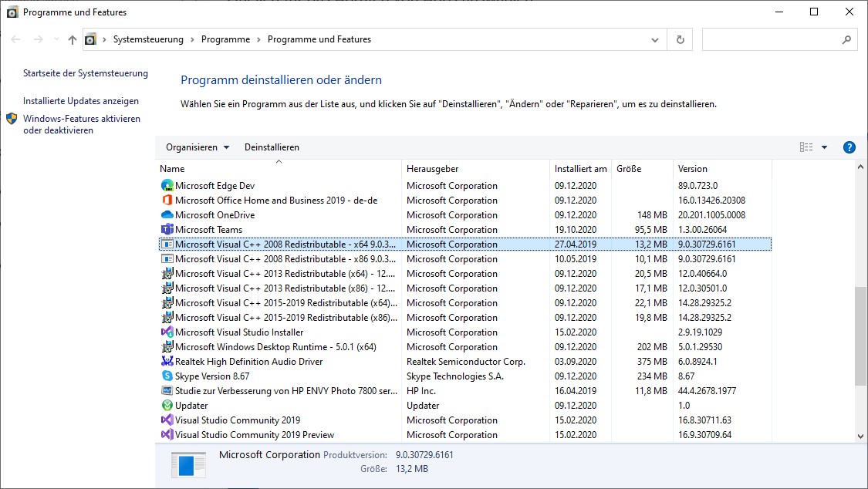Click the refresh button beside address bar
This screenshot has height=489, width=868.
(x=681, y=40)
